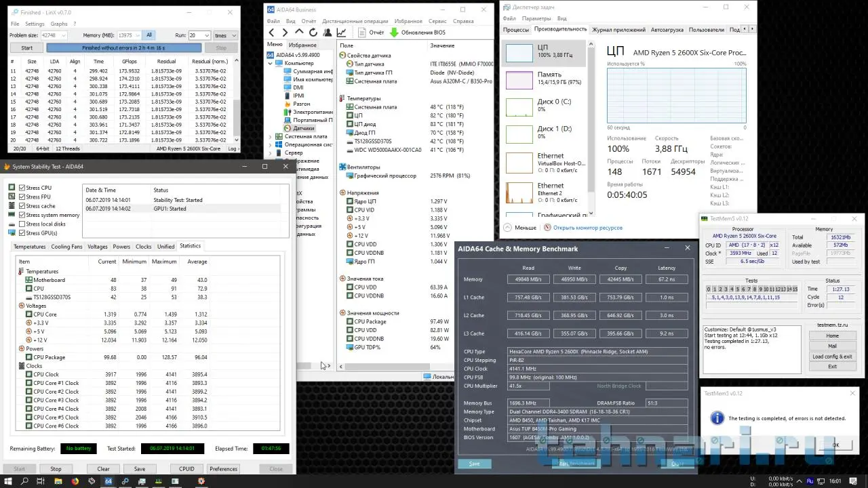Launch Firefox from the taskbar
868x488 pixels.
[x=75, y=481]
